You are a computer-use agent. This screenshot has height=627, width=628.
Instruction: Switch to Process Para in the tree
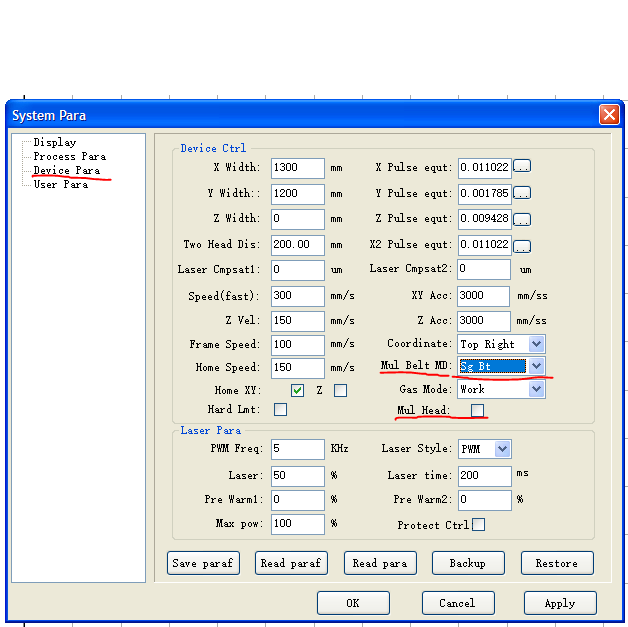pyautogui.click(x=69, y=157)
